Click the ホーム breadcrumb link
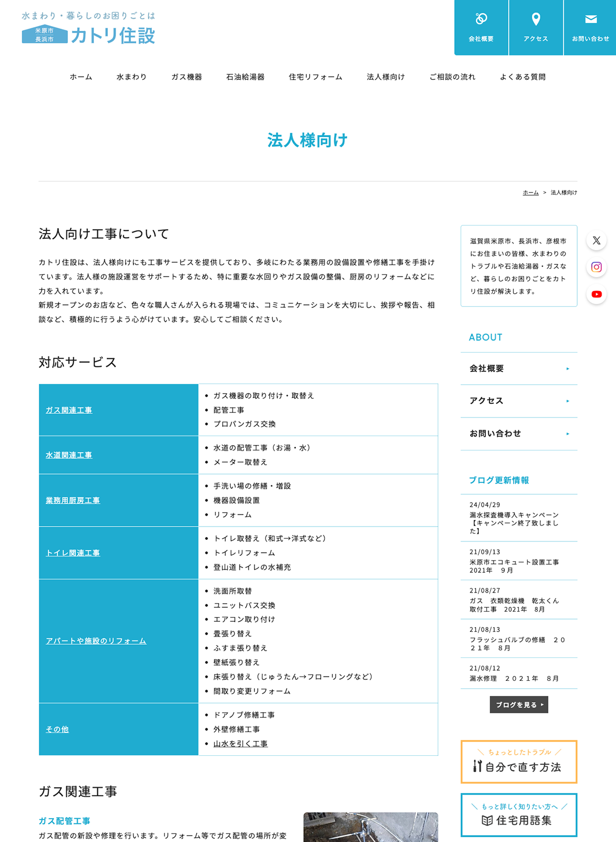616x842 pixels. pos(530,193)
